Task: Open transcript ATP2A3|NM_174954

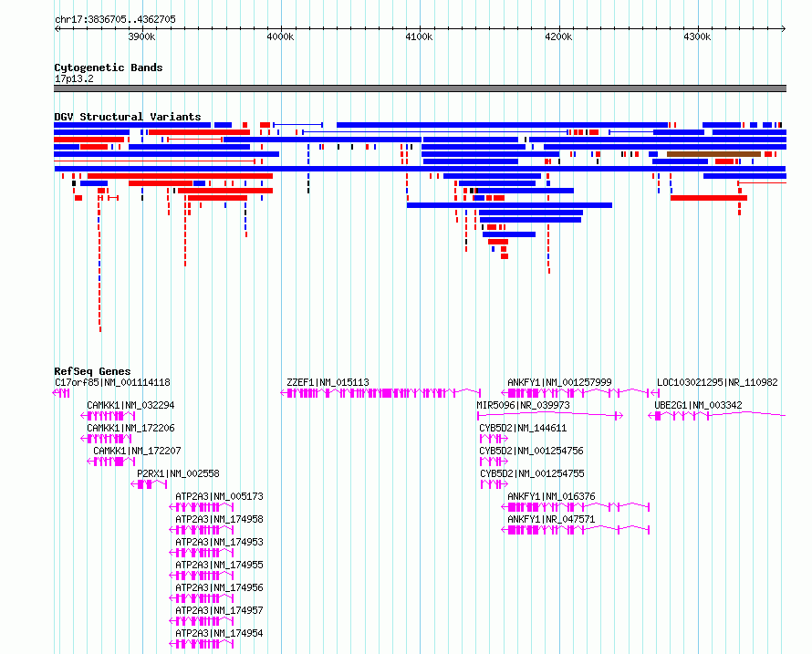Action: [x=219, y=633]
